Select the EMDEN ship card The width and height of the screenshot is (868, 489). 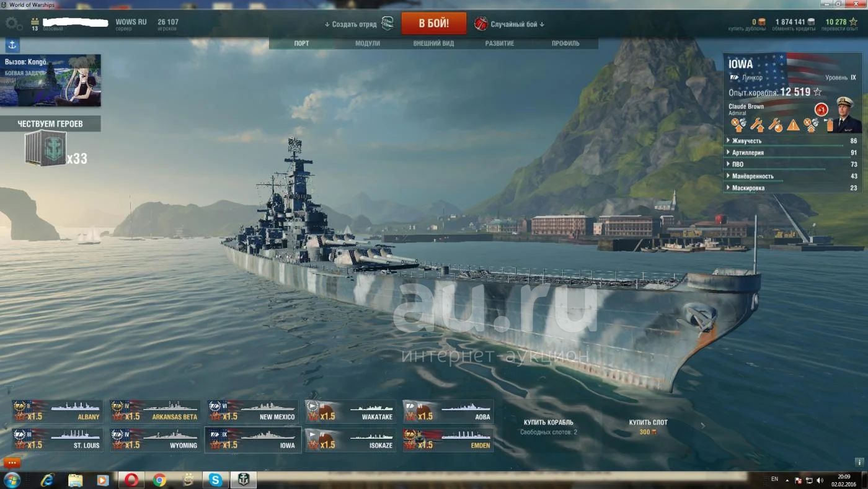tap(448, 439)
